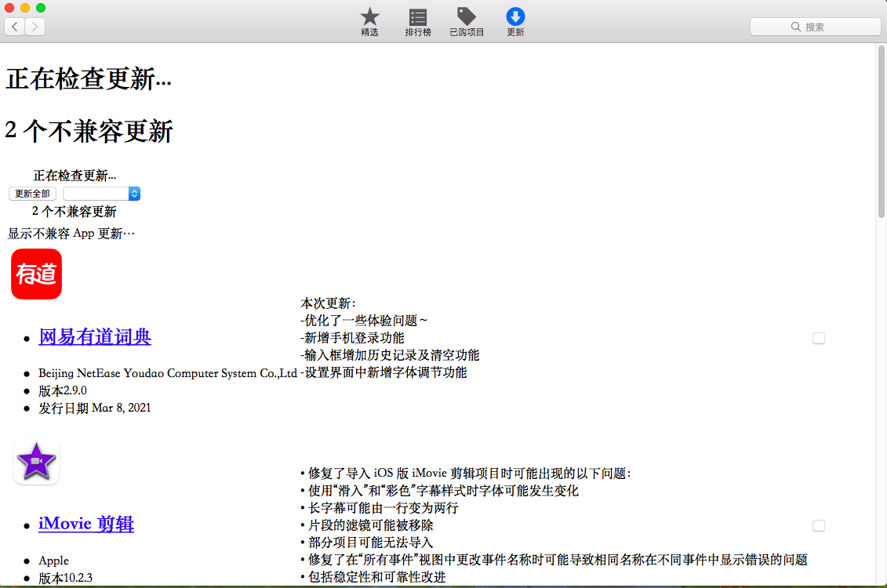Click the 有道 red app icon

pyautogui.click(x=36, y=274)
